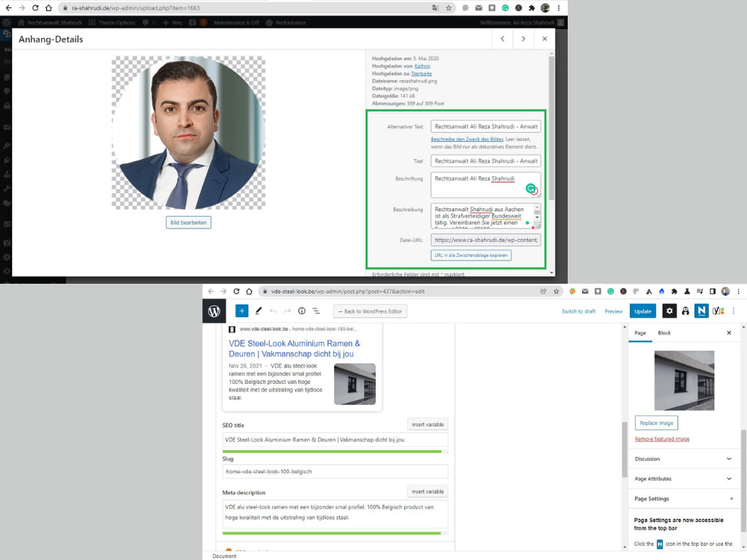
Task: Close the Anhang-Details dialog
Action: (x=545, y=39)
